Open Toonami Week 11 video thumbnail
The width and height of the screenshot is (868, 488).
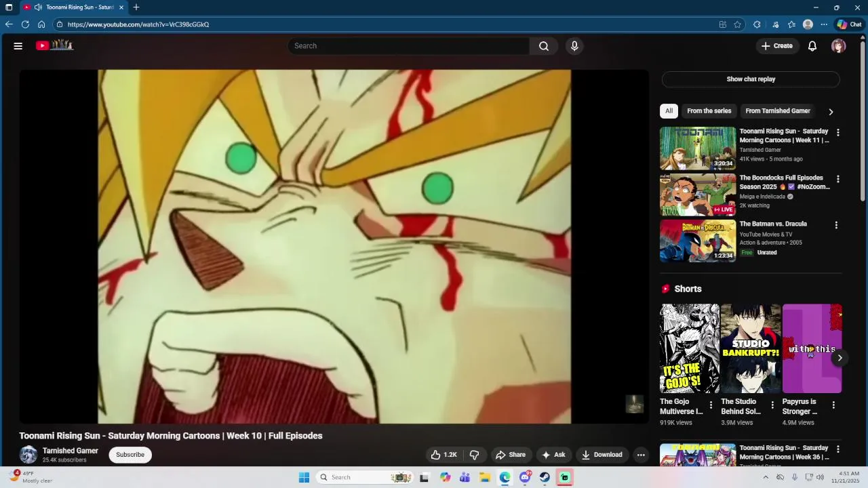[x=698, y=148]
